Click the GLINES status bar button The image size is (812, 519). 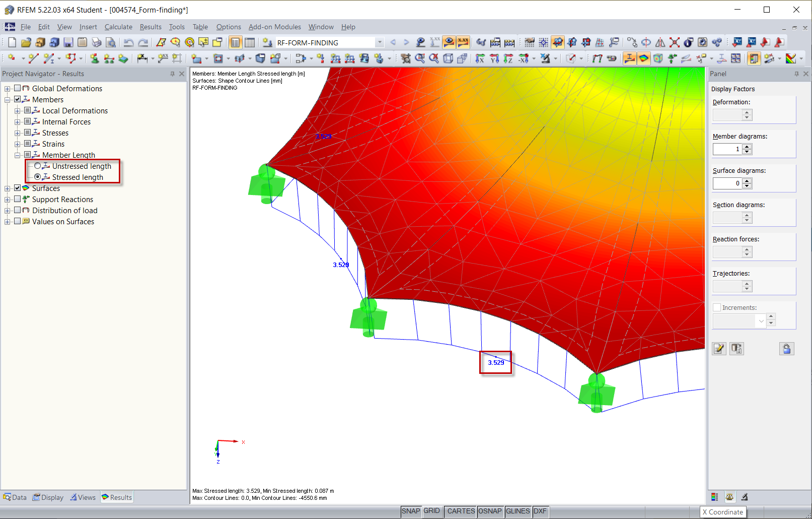click(x=518, y=511)
